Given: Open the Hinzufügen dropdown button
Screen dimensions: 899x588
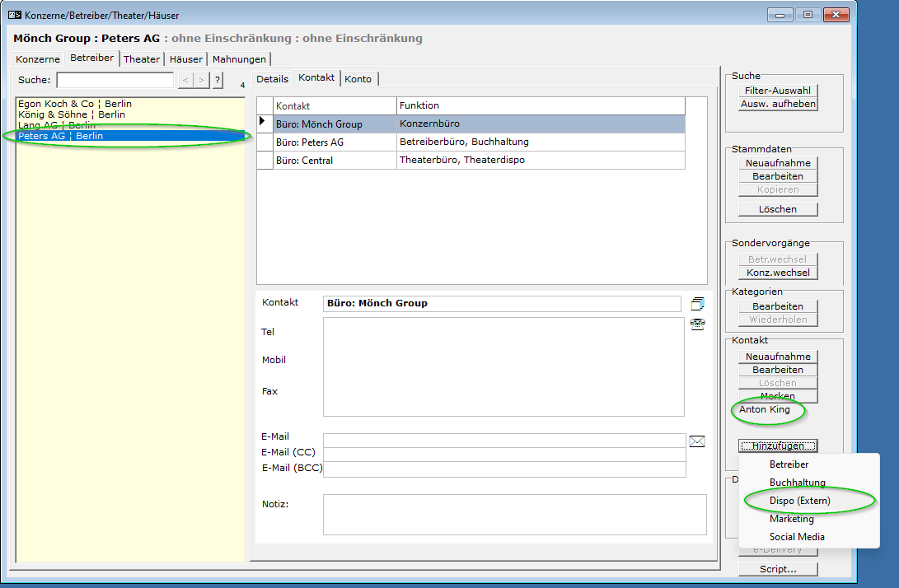Looking at the screenshot, I should point(778,446).
